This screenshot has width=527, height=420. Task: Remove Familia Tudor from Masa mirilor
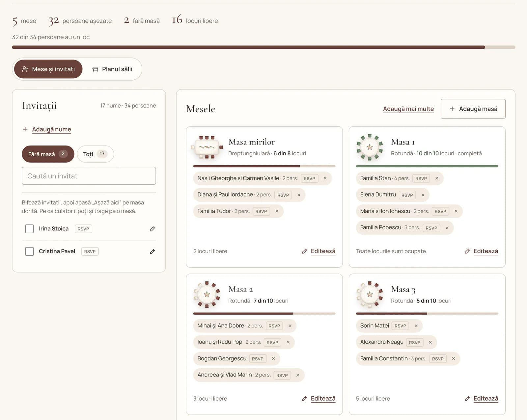pyautogui.click(x=277, y=211)
